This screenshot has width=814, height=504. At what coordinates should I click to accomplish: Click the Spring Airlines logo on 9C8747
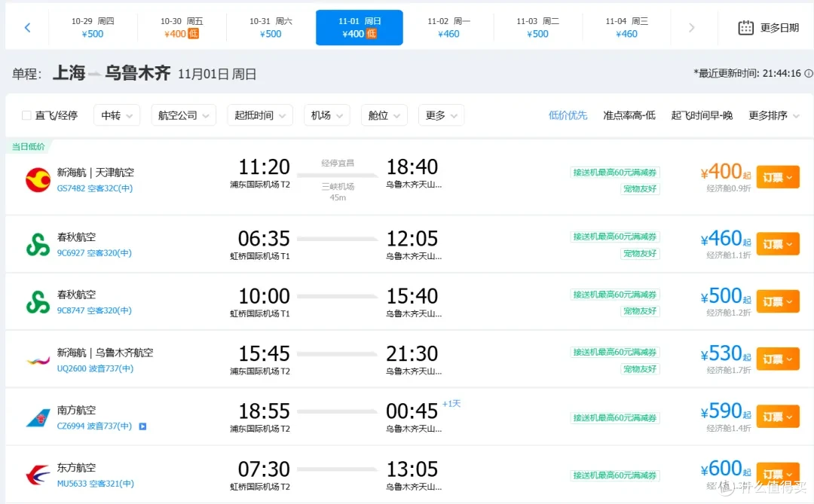(x=38, y=302)
